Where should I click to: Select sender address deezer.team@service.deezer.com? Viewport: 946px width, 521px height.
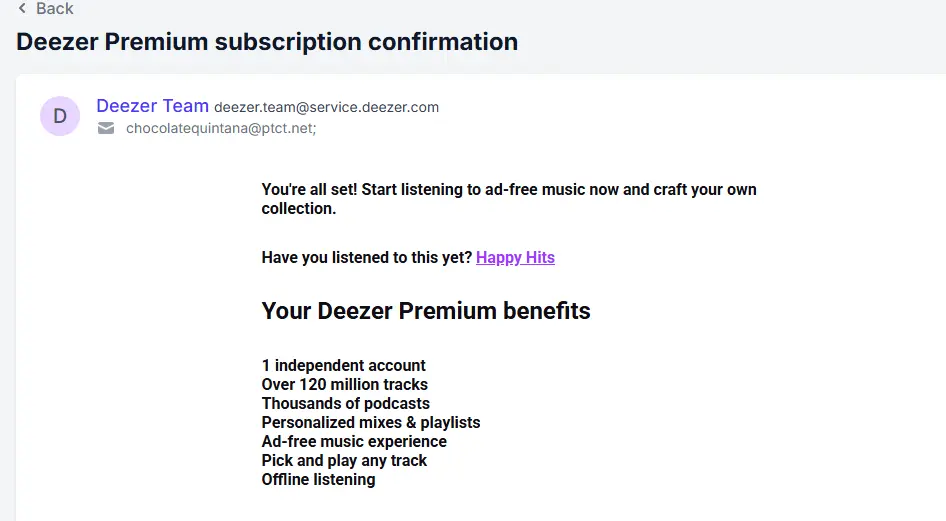[x=326, y=107]
